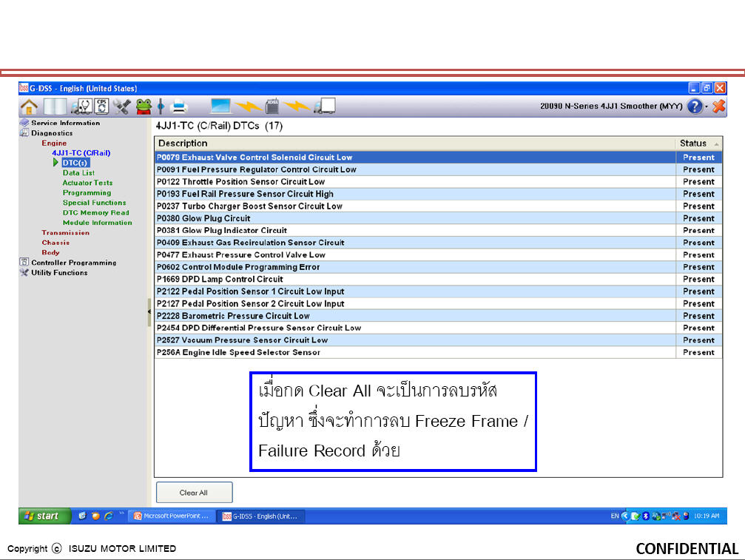Select P0409 Exhaust Gas Recirculation Sensor row
The height and width of the screenshot is (560, 745).
pos(438,243)
